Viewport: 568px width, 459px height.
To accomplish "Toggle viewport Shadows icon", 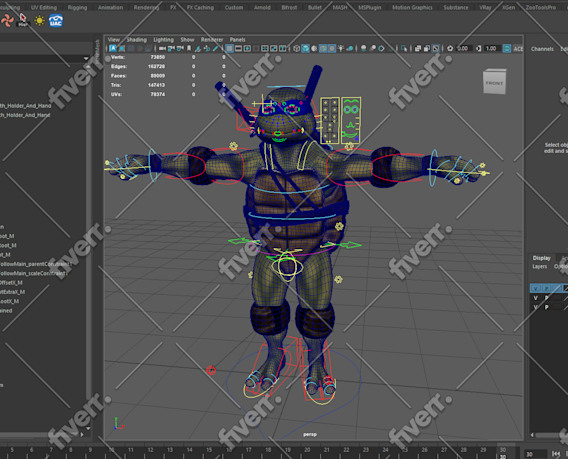I will 350,49.
